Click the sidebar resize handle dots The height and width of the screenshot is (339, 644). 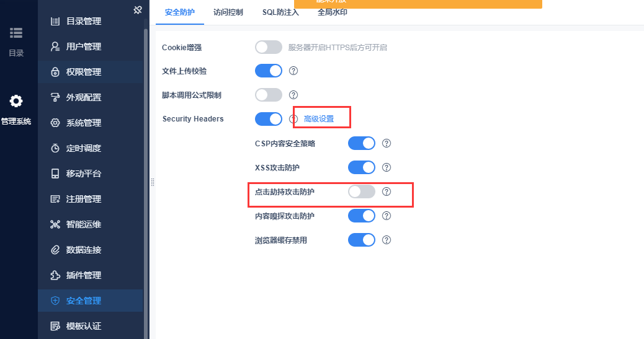153,182
